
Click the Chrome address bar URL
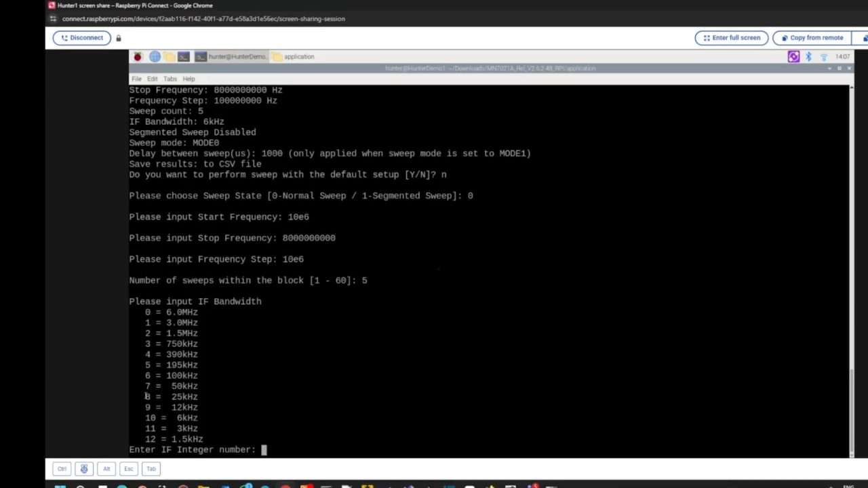tap(203, 19)
